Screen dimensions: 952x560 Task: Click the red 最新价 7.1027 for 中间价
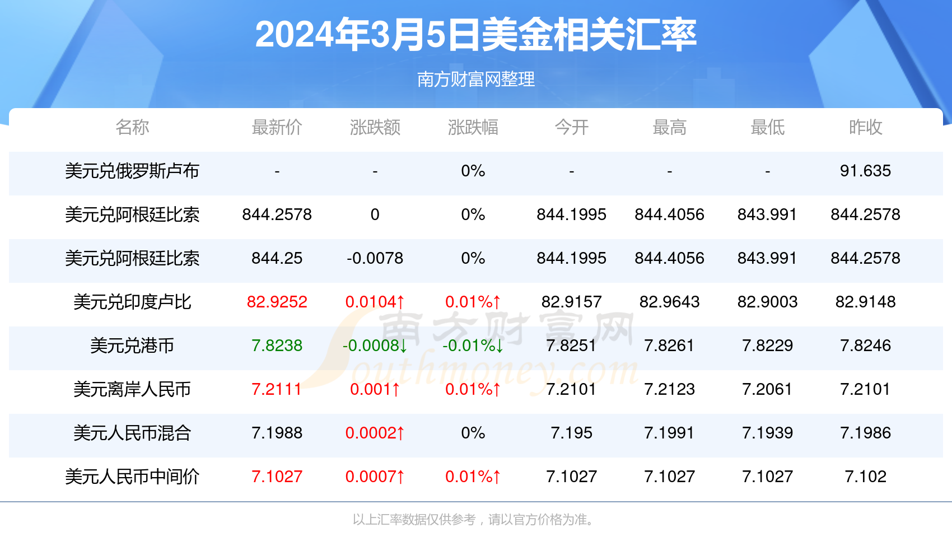277,477
